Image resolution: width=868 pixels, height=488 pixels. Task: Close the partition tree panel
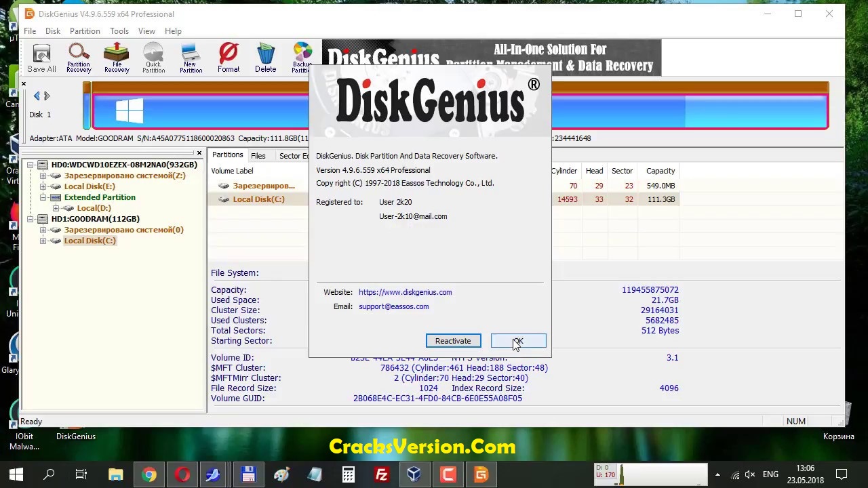[x=199, y=153]
